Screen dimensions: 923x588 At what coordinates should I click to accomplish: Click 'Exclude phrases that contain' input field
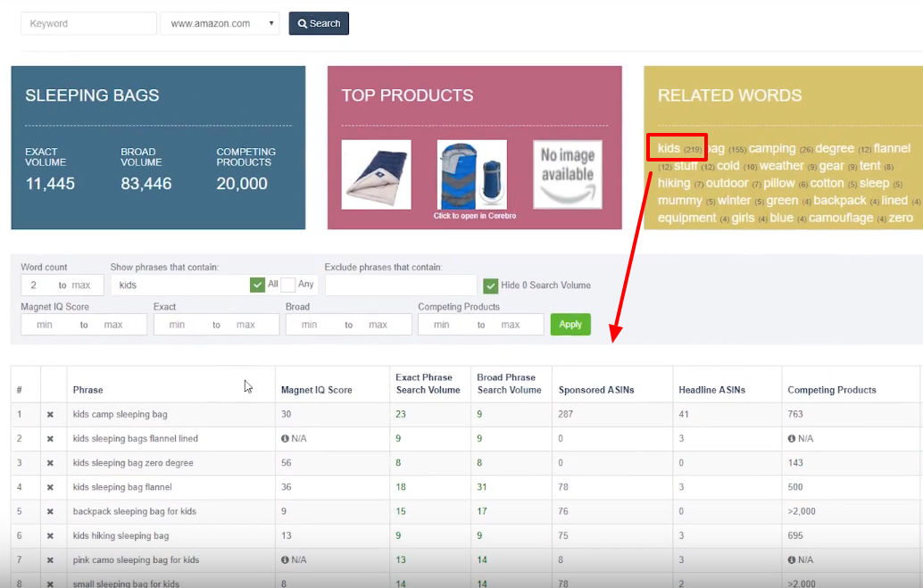pyautogui.click(x=400, y=285)
